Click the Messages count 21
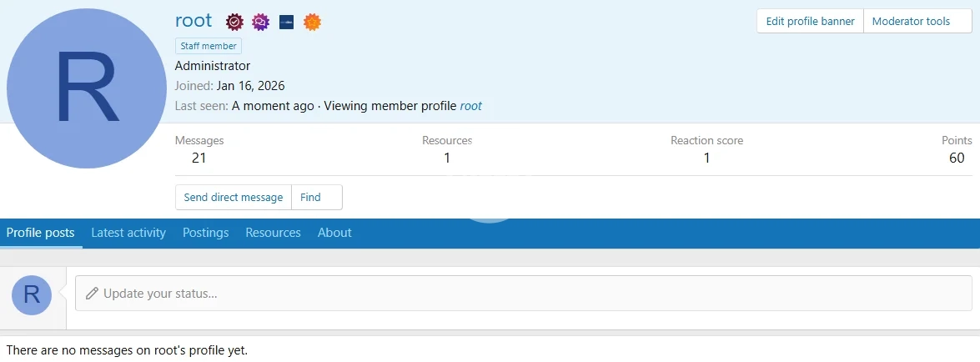The width and height of the screenshot is (980, 362). 199,158
